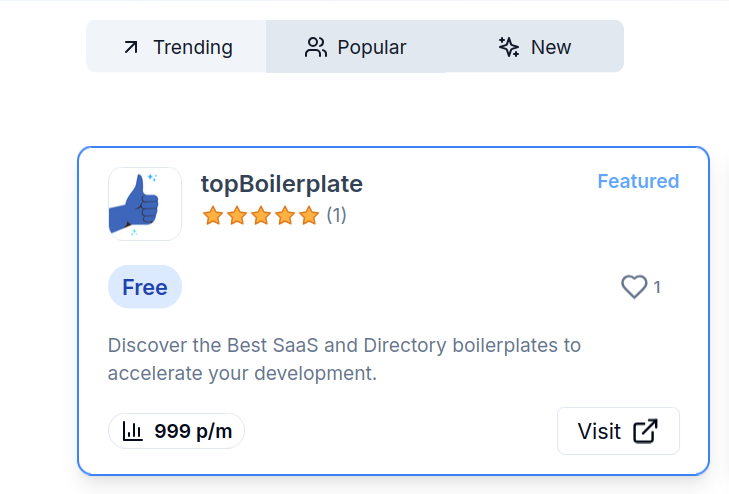
Task: Open the New tab with sparkles
Action: (534, 47)
